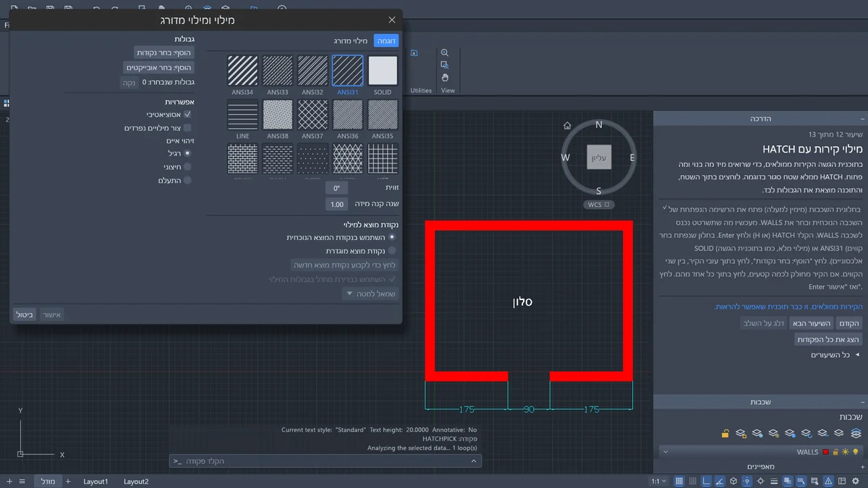Click the yellow unlock layer icon in layer tools

coord(725,434)
